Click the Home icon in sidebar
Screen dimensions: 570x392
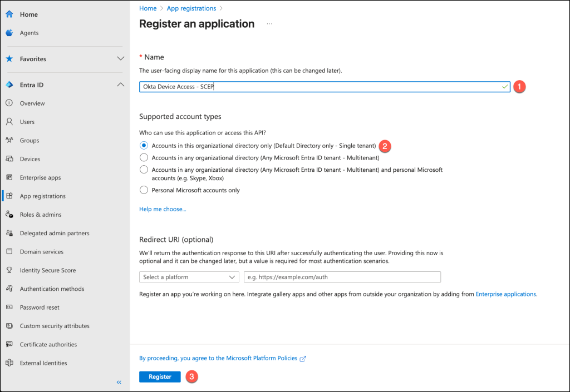click(x=9, y=14)
